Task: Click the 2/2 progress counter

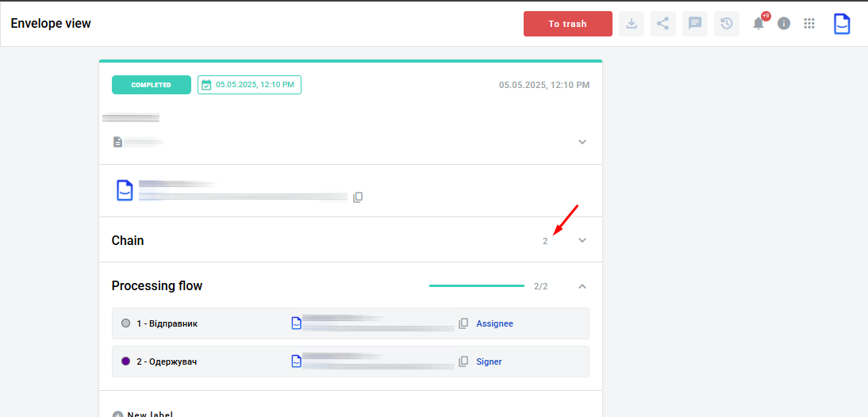Action: (541, 286)
